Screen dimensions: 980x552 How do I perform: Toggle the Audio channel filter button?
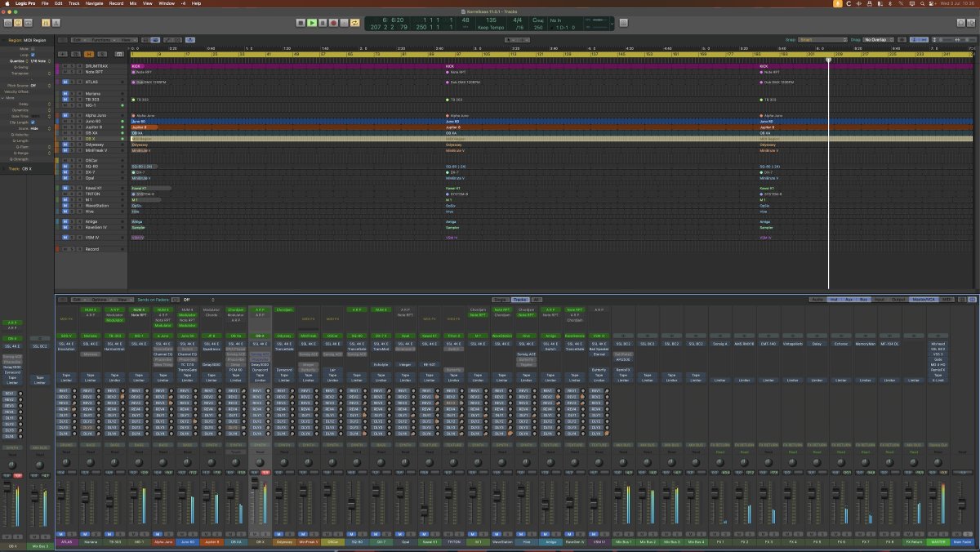[817, 300]
